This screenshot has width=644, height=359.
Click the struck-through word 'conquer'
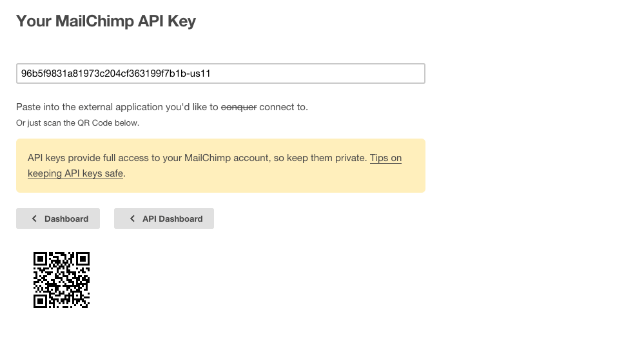(239, 107)
